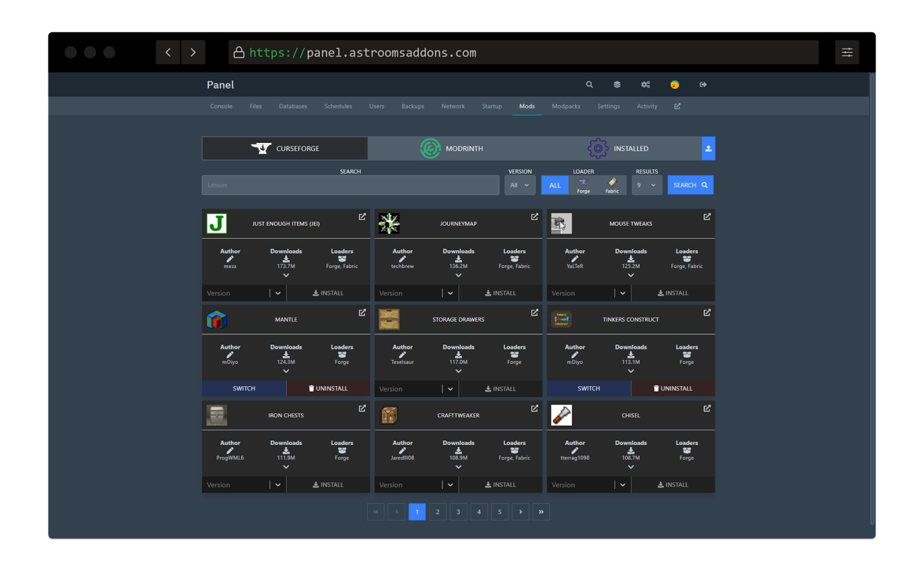Go to results page 5
Viewport: 924px width, 571px height.
pyautogui.click(x=500, y=512)
